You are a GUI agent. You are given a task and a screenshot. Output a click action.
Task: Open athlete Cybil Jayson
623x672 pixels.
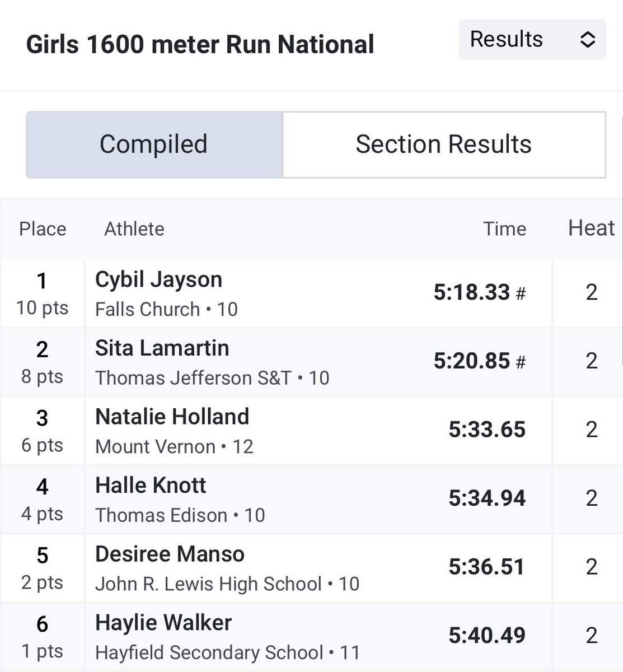158,279
